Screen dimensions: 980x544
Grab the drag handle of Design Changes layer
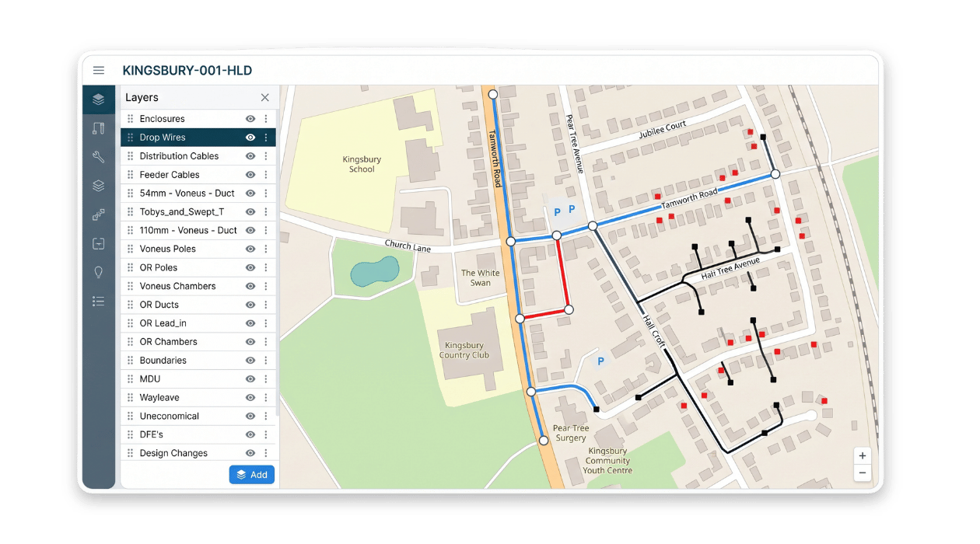tap(130, 453)
